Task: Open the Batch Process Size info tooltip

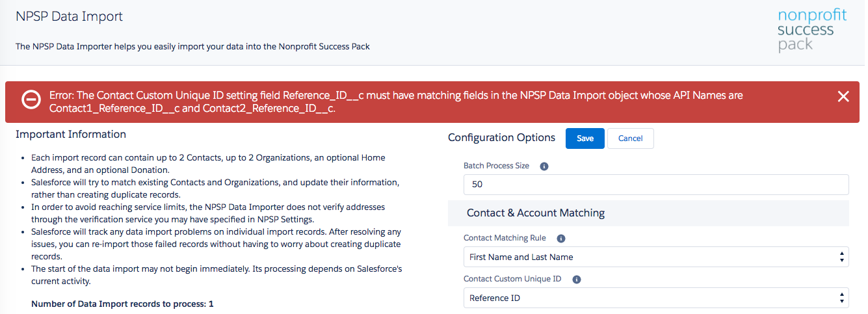Action: coord(544,166)
